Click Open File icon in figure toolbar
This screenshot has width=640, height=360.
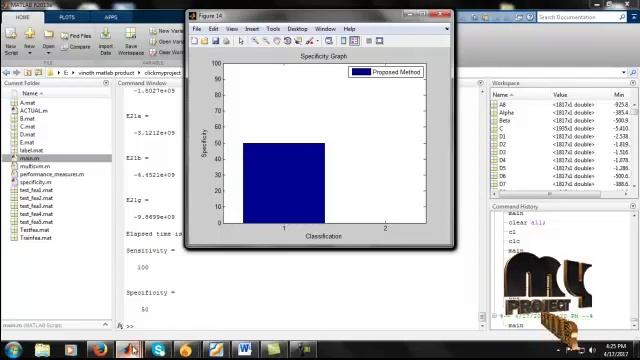pyautogui.click(x=204, y=41)
